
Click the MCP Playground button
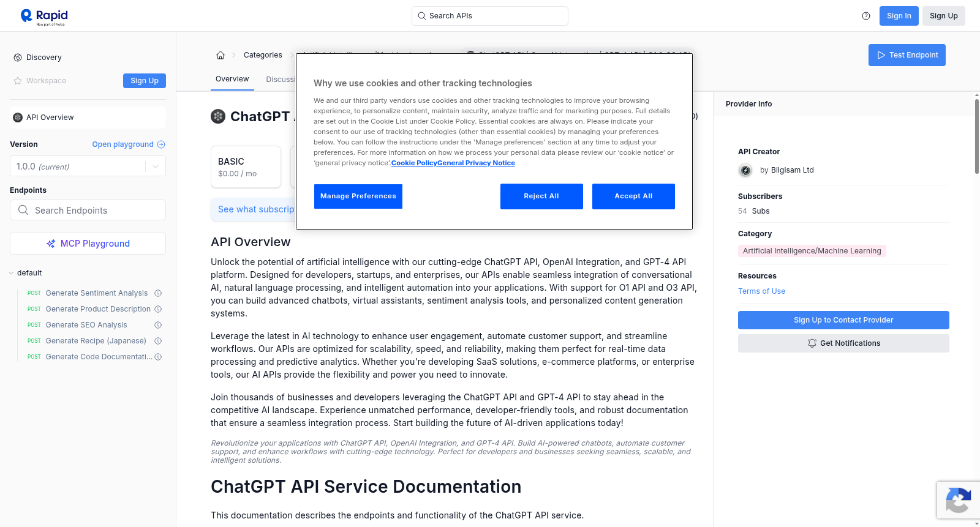coord(88,244)
